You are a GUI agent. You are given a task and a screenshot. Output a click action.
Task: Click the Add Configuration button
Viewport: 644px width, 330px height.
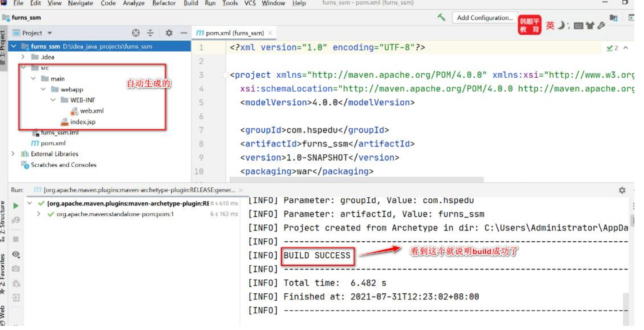(484, 18)
